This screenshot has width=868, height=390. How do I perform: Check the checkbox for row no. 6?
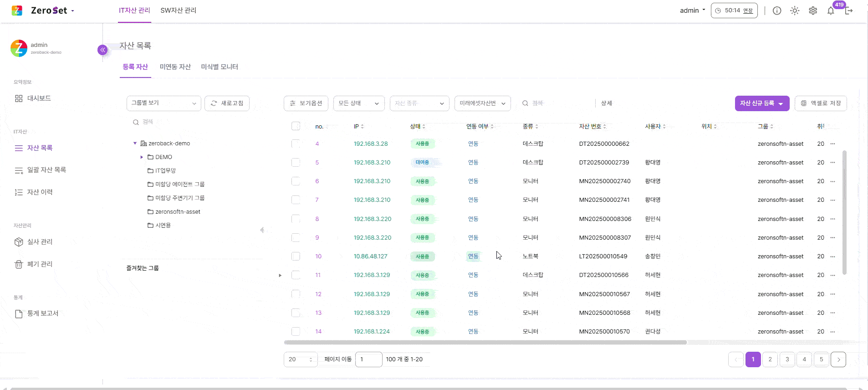(296, 181)
